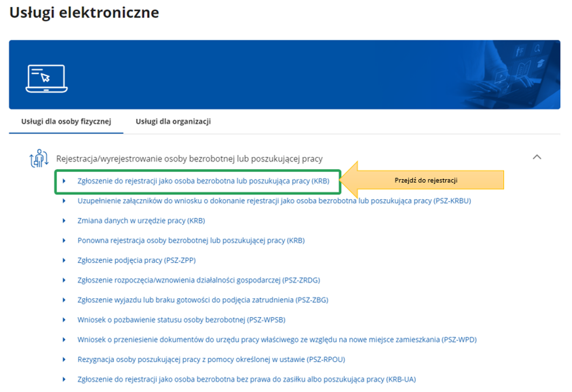This screenshot has width=572, height=392.
Task: Open Zgłoszenie rozpoczęcia/wznowienia działalności gospodarczej link
Action: (x=198, y=280)
